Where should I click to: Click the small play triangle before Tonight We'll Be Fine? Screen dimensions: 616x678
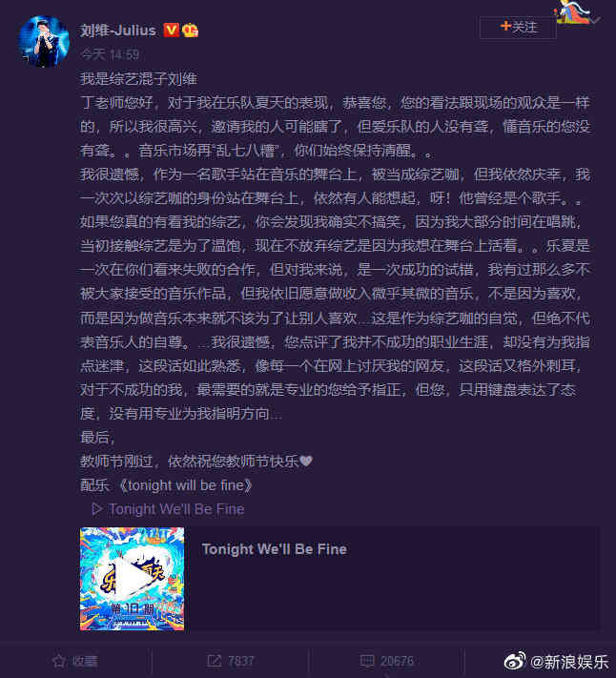[97, 509]
